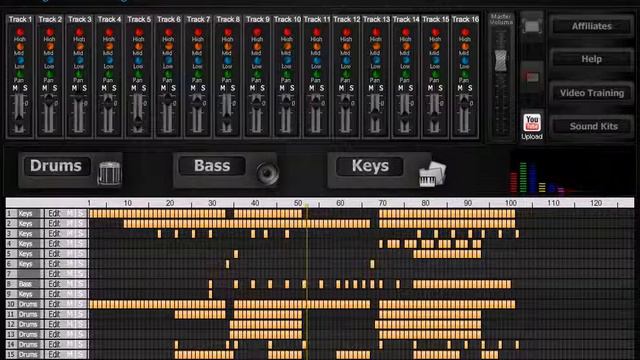The width and height of the screenshot is (640, 360).
Task: Click Track 2 volume fader handle
Action: tap(49, 100)
